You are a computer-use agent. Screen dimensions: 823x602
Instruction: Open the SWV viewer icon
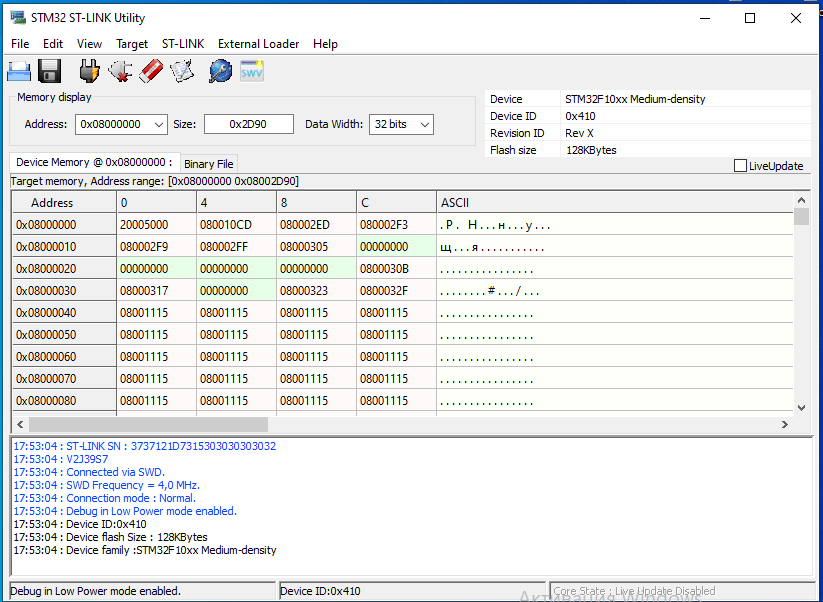pyautogui.click(x=252, y=71)
